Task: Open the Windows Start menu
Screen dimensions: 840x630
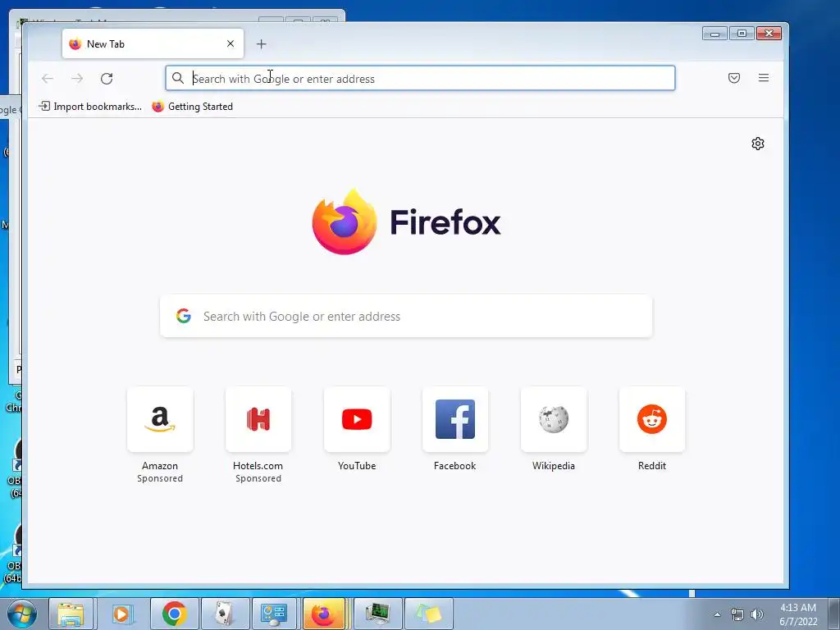Action: click(x=21, y=614)
